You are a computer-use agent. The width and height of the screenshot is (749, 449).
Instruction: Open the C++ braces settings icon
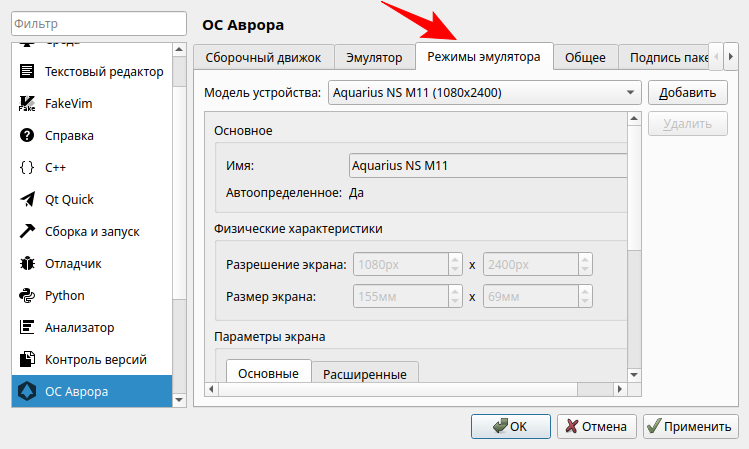point(27,167)
